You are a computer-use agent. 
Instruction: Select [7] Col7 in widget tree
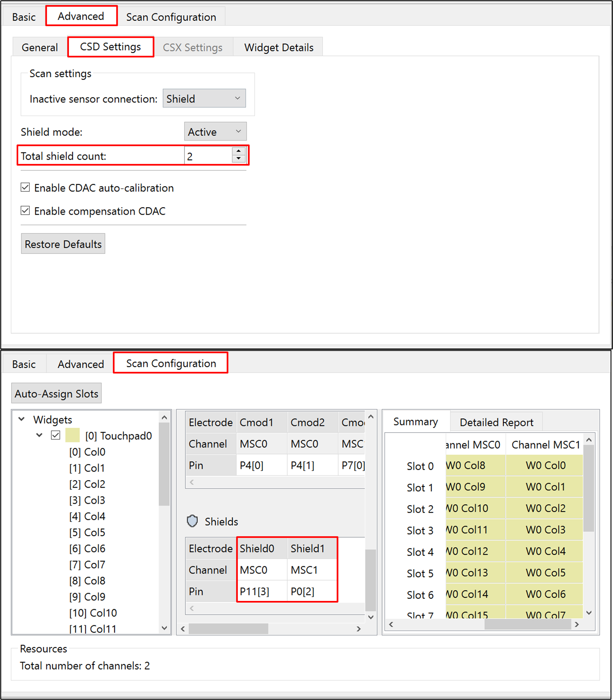click(x=87, y=565)
